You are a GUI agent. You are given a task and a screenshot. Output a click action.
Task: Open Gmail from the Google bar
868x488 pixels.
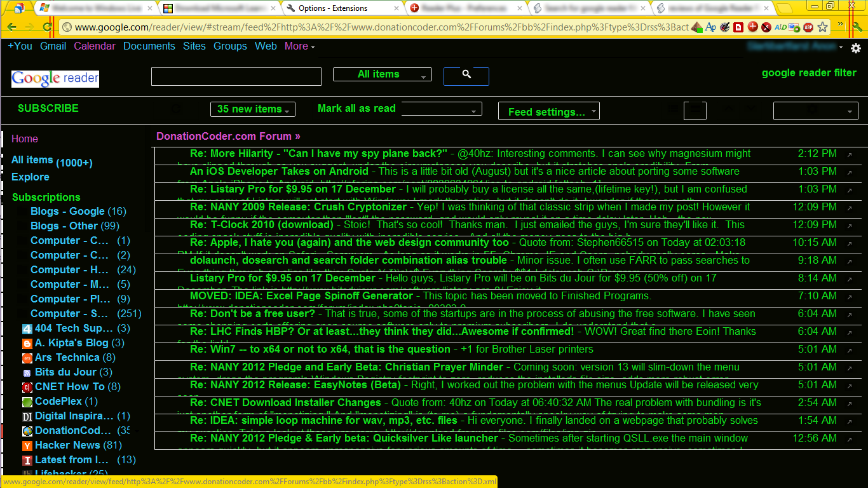(53, 46)
